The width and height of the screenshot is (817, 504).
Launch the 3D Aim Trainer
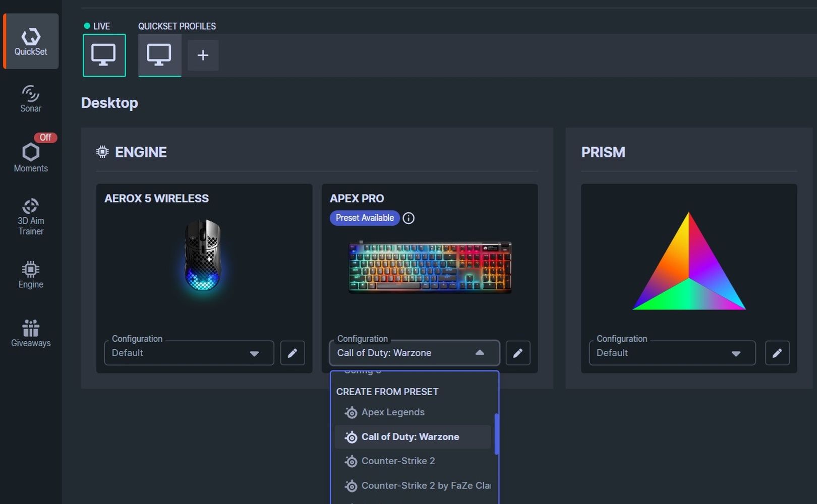click(x=31, y=217)
